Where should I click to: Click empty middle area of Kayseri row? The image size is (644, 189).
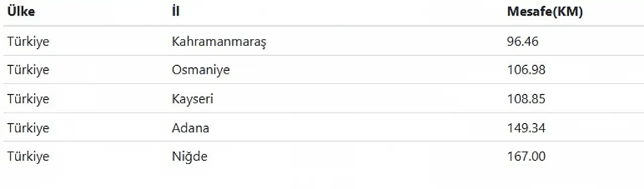[x=352, y=99]
